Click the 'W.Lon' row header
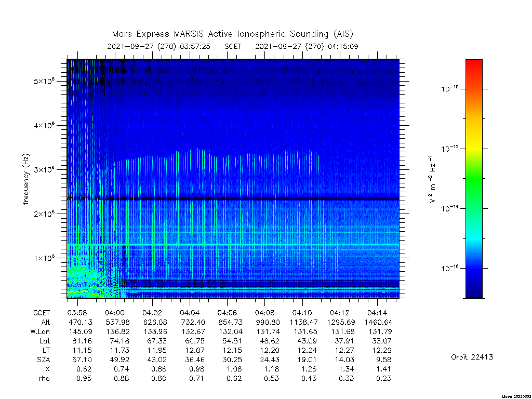This screenshot has width=532, height=399. [x=39, y=331]
